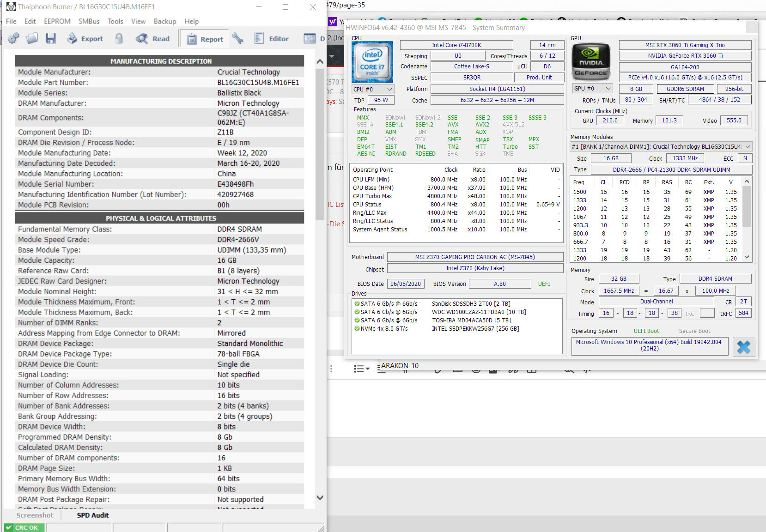The width and height of the screenshot is (766, 532).
Task: Click the Read SPD toolbar button
Action: pyautogui.click(x=152, y=39)
